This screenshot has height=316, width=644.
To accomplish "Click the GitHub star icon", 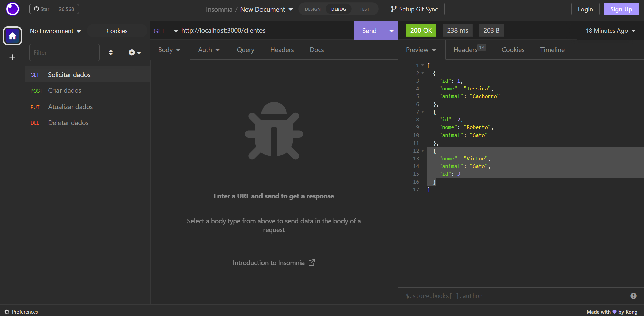I will 36,9.
